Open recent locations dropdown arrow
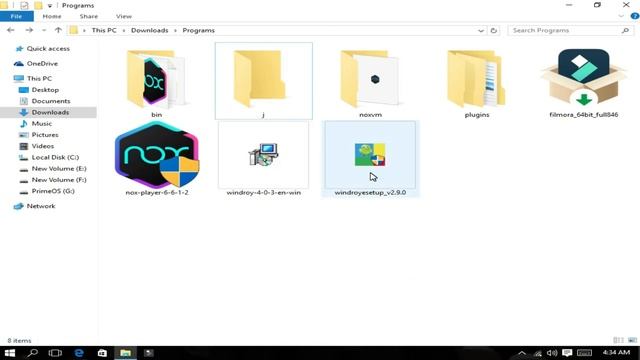640x360 pixels. pyautogui.click(x=44, y=30)
